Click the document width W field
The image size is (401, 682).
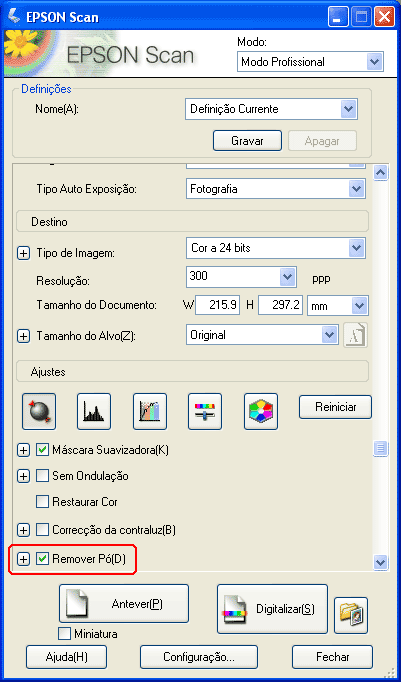tap(217, 305)
